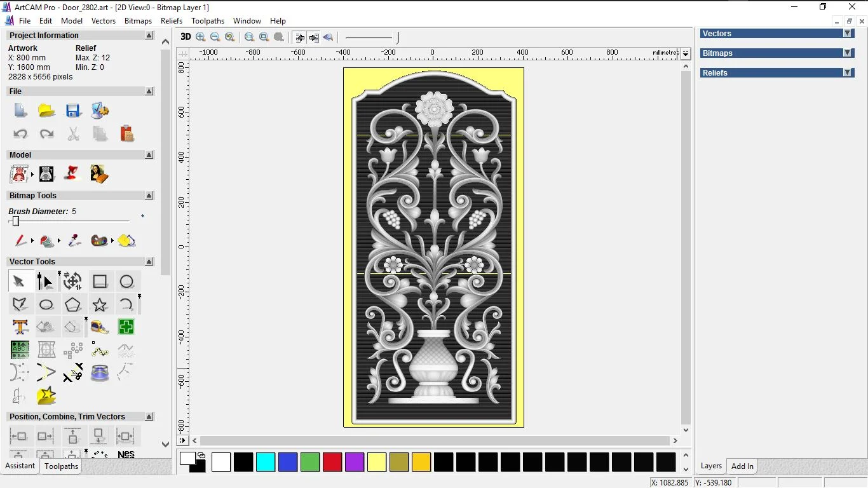Toggle the Node Editing tool
868x488 pixels.
[45, 281]
